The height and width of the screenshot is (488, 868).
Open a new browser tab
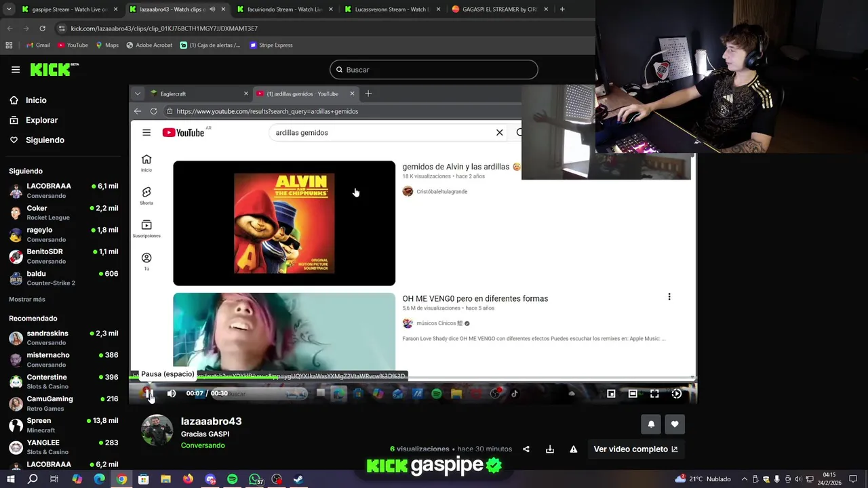pyautogui.click(x=562, y=9)
